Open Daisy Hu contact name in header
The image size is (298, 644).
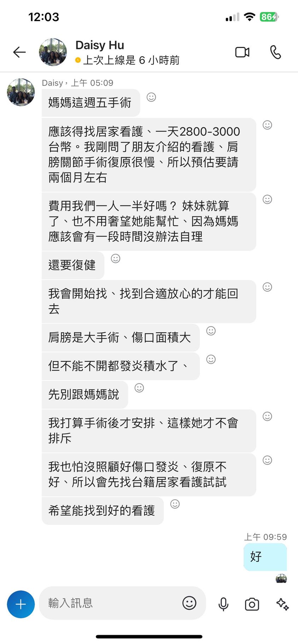click(100, 45)
